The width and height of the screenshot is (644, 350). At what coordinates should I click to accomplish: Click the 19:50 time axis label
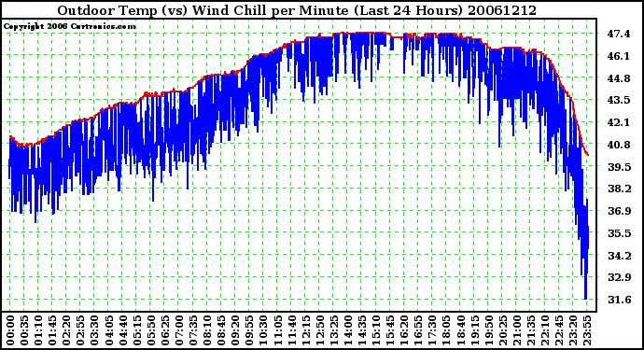[488, 330]
